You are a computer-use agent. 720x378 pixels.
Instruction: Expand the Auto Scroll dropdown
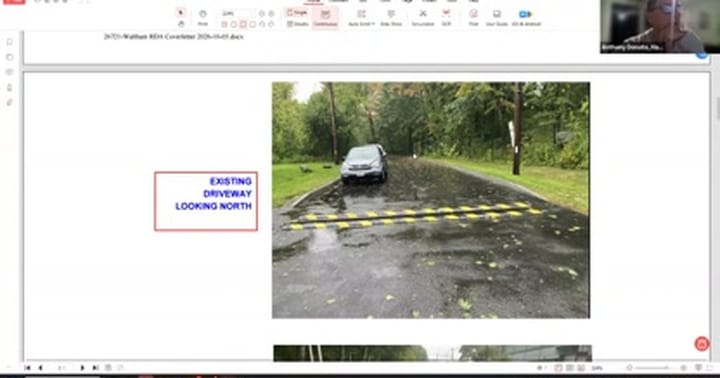point(361,18)
